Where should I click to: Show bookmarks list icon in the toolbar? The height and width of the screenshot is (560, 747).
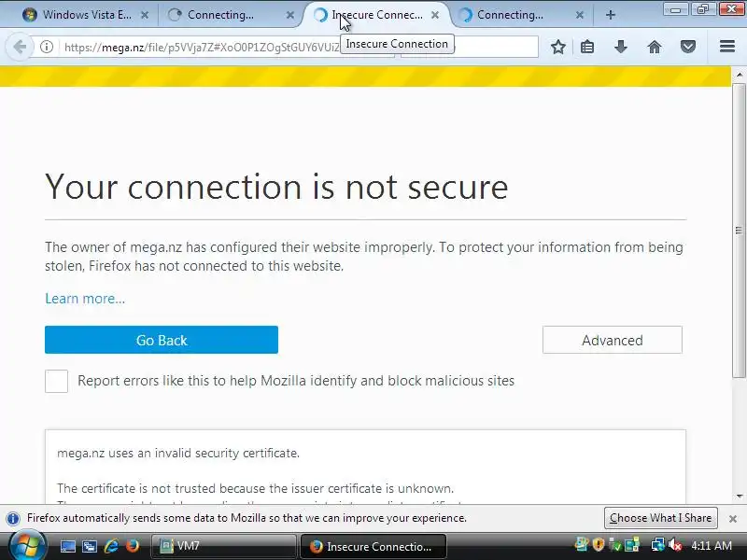(x=587, y=47)
